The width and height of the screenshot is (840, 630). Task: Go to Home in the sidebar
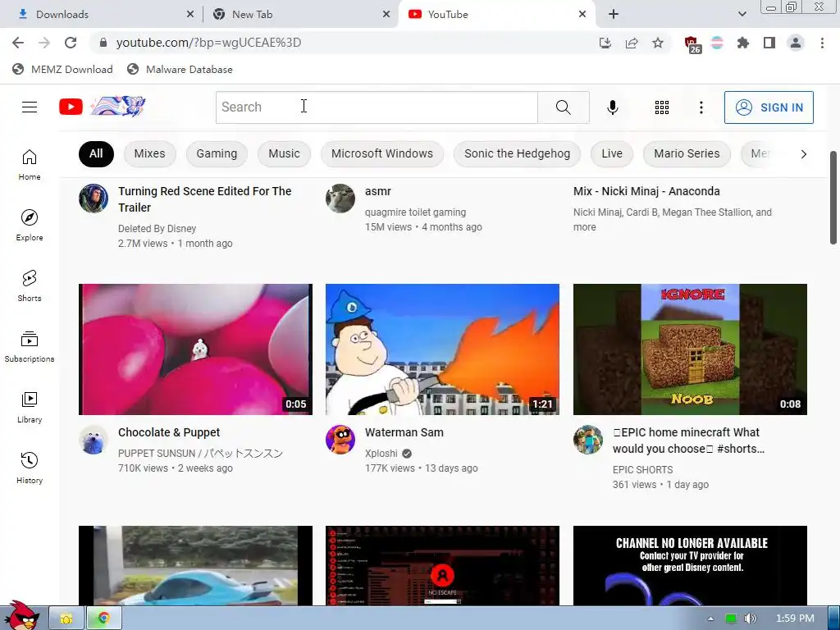click(x=30, y=165)
